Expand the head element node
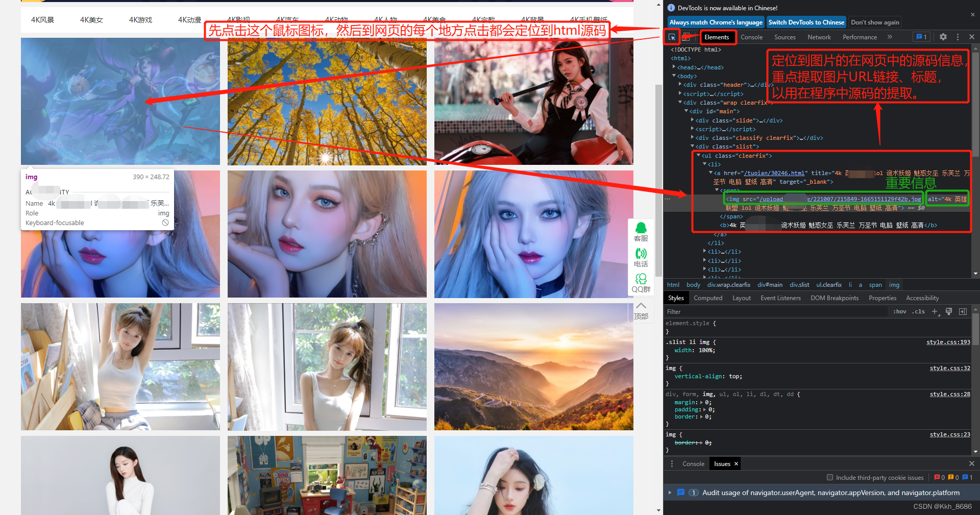The height and width of the screenshot is (515, 980). click(x=674, y=67)
